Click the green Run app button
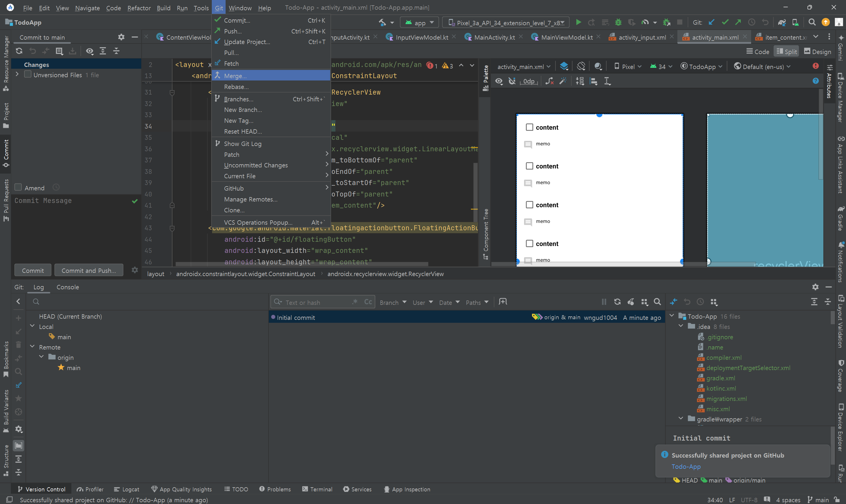The height and width of the screenshot is (504, 846). pos(578,22)
